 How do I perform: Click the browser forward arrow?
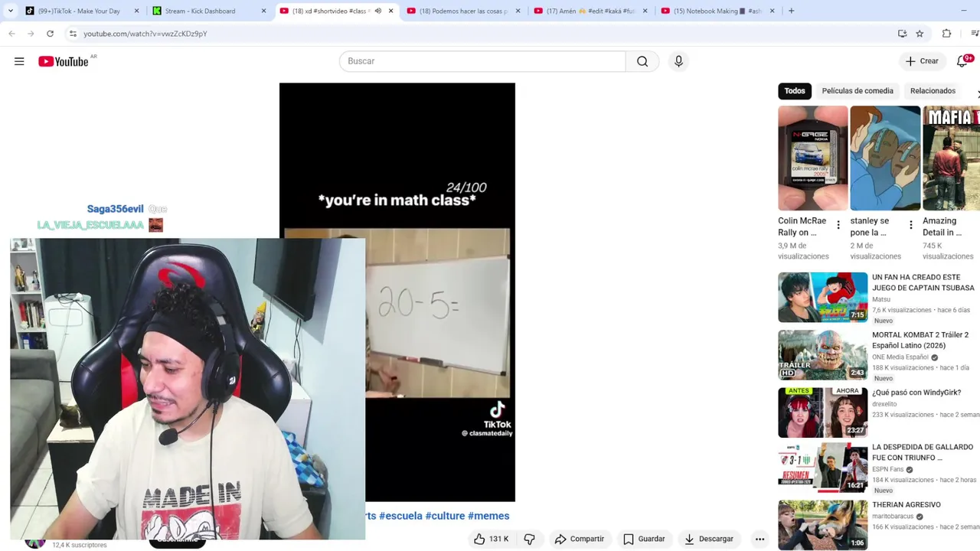[31, 34]
